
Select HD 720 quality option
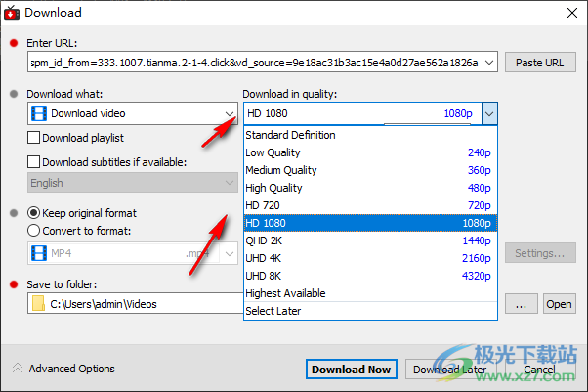pos(366,205)
